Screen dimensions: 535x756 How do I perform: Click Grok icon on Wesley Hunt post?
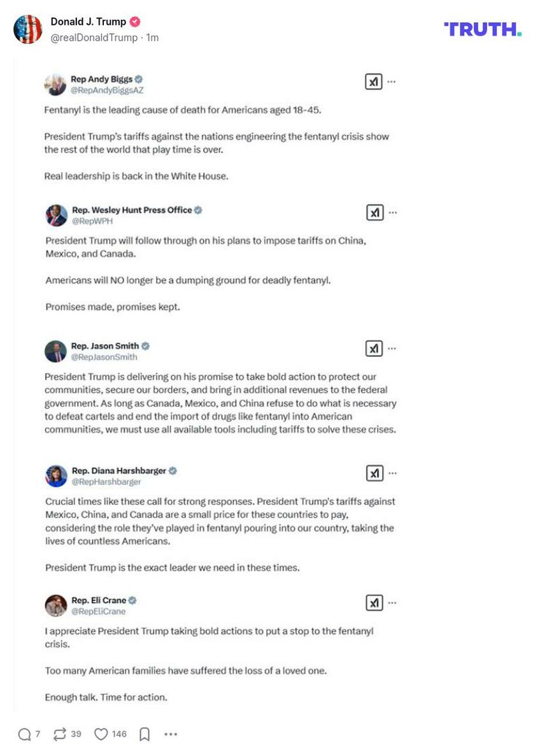coord(374,212)
